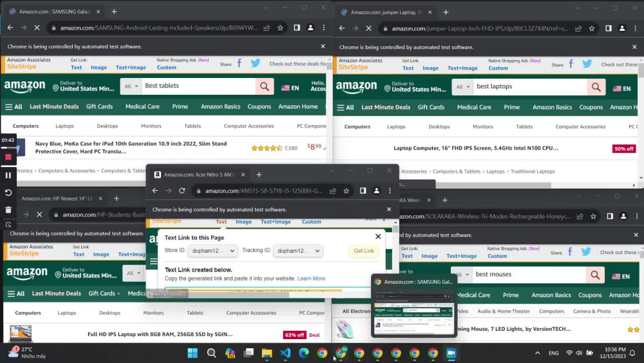Open Tracking ID dropdown in Text Link dialog
Viewport: 644px width, 363px height.
(x=298, y=251)
